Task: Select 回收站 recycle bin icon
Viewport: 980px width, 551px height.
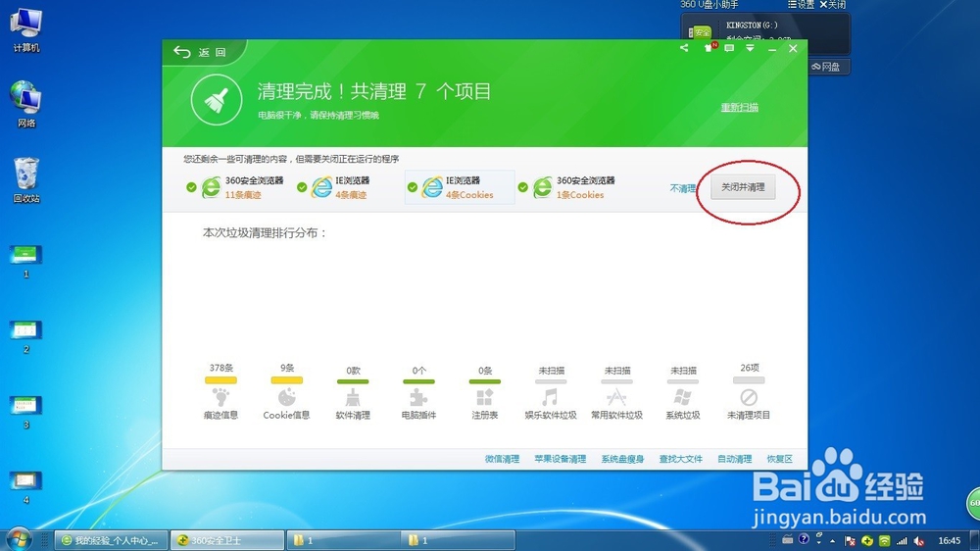Action: 26,180
